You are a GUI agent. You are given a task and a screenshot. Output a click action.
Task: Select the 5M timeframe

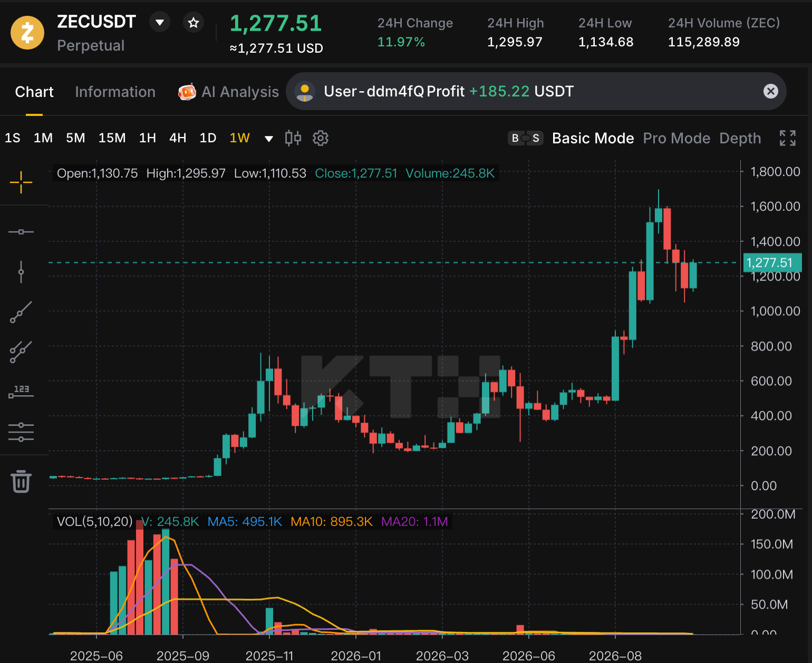[x=75, y=138]
